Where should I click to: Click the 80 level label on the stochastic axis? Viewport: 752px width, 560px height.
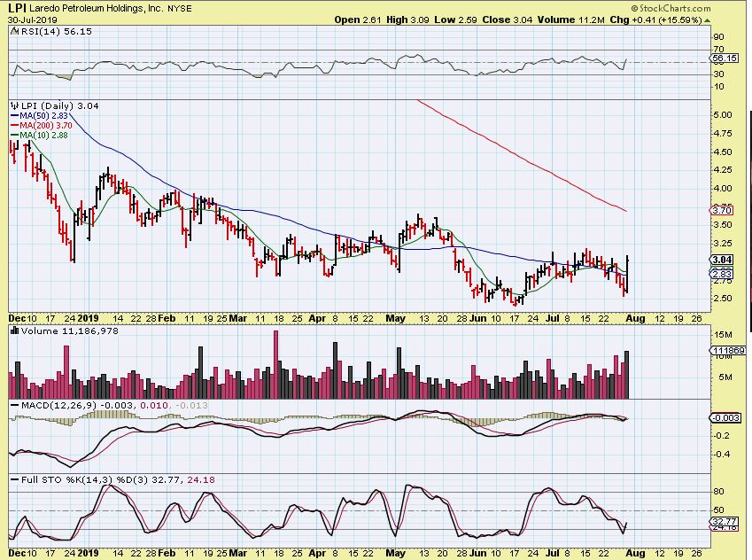coord(718,492)
